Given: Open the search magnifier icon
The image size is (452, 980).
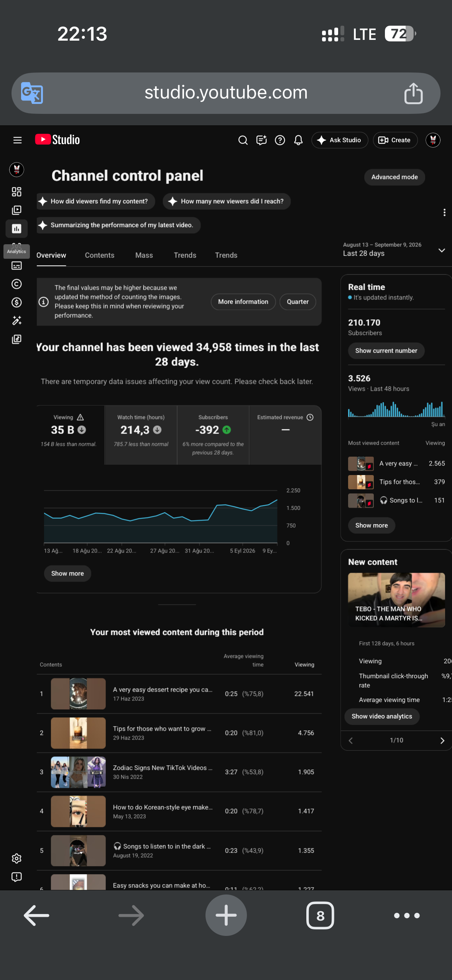Looking at the screenshot, I should [243, 140].
